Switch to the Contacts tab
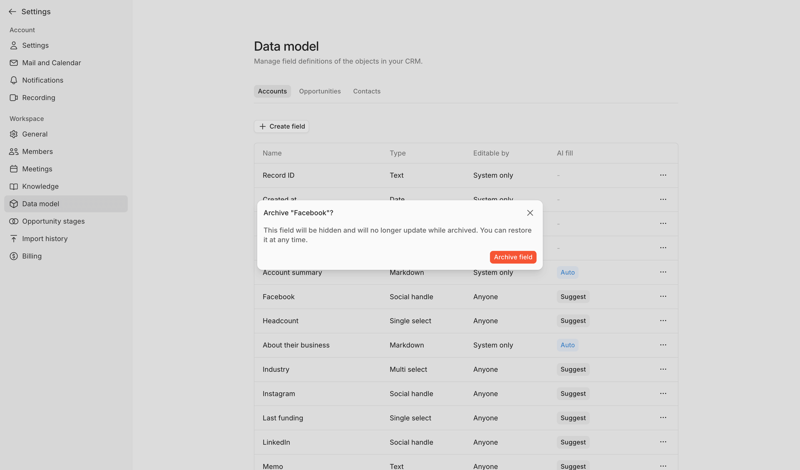The width and height of the screenshot is (800, 470). 366,91
